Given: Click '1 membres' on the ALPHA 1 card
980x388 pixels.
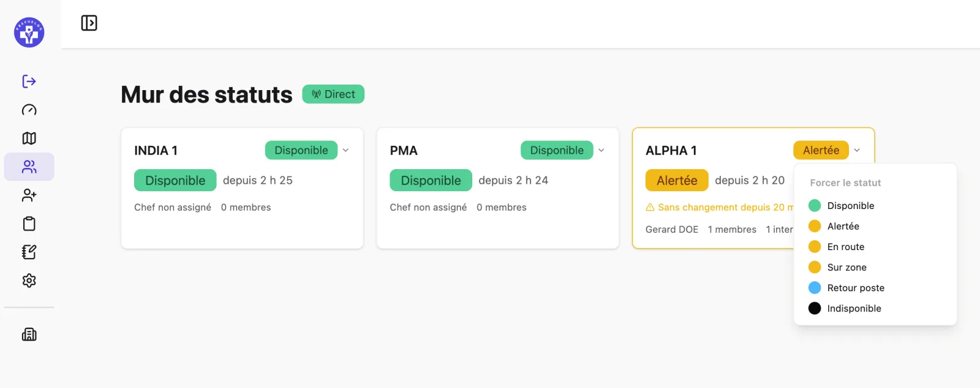Looking at the screenshot, I should pos(732,229).
